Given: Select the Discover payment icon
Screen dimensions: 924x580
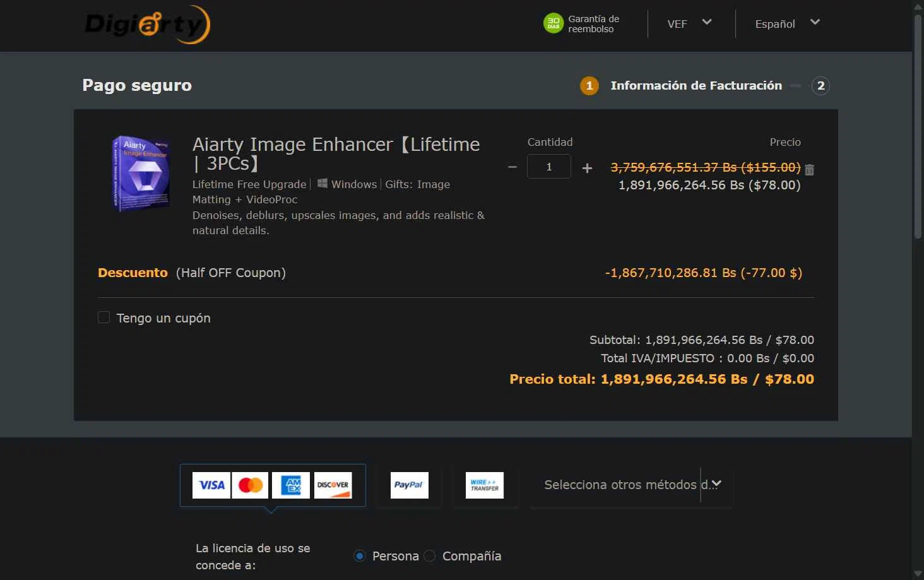Looking at the screenshot, I should (333, 485).
